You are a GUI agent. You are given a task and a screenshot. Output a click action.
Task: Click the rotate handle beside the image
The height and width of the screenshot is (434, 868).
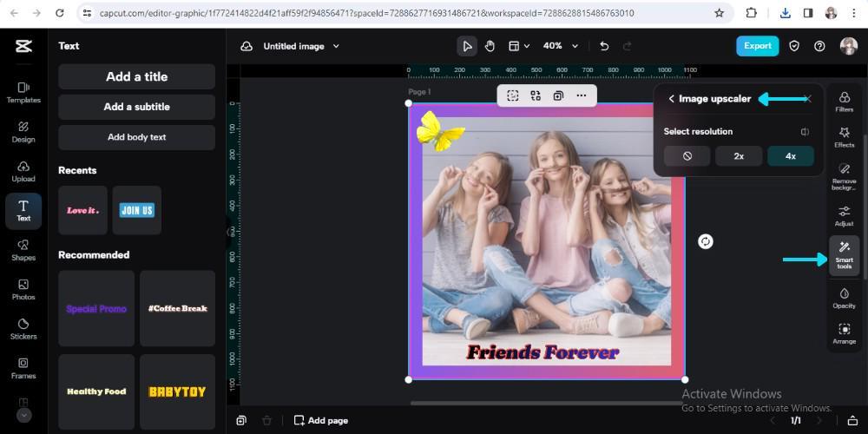705,241
